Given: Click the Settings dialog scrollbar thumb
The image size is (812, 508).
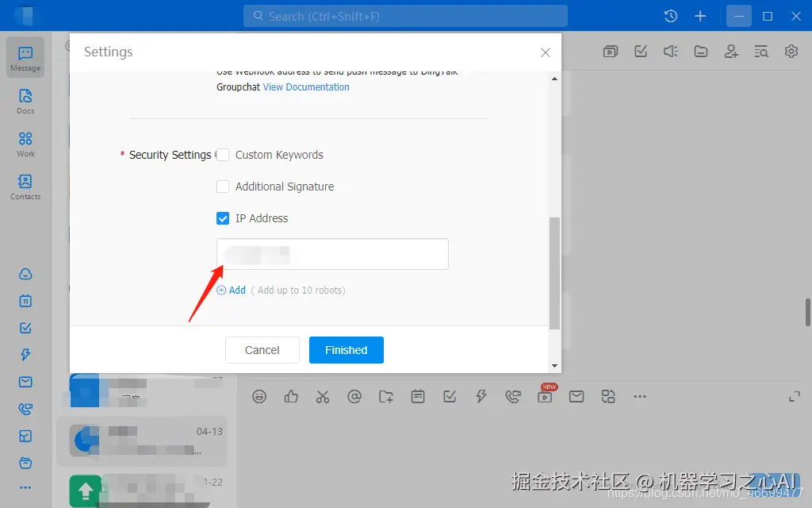Looking at the screenshot, I should pyautogui.click(x=554, y=273).
